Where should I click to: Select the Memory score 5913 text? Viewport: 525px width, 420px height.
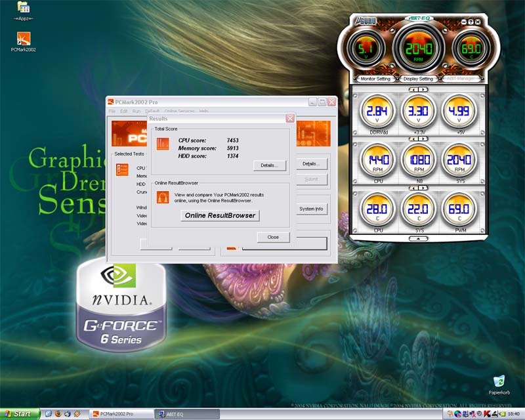[208, 148]
